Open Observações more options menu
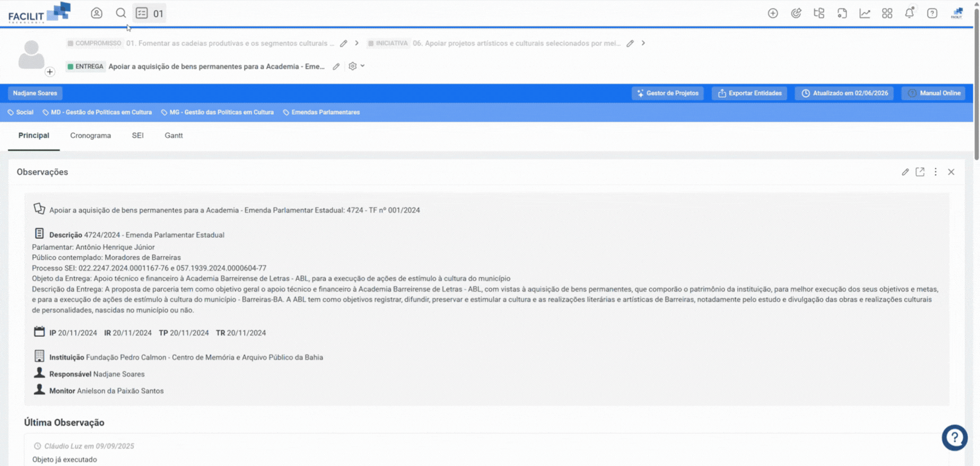 point(935,172)
